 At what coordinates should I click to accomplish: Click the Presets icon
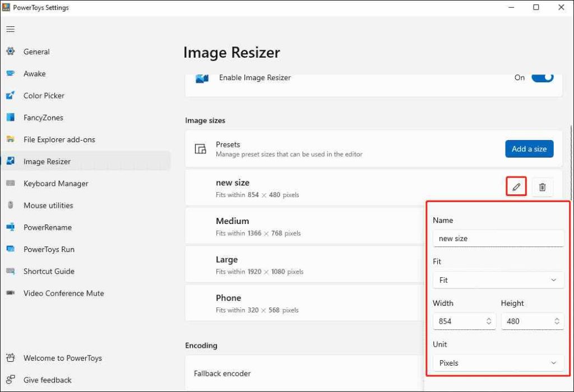pos(200,149)
